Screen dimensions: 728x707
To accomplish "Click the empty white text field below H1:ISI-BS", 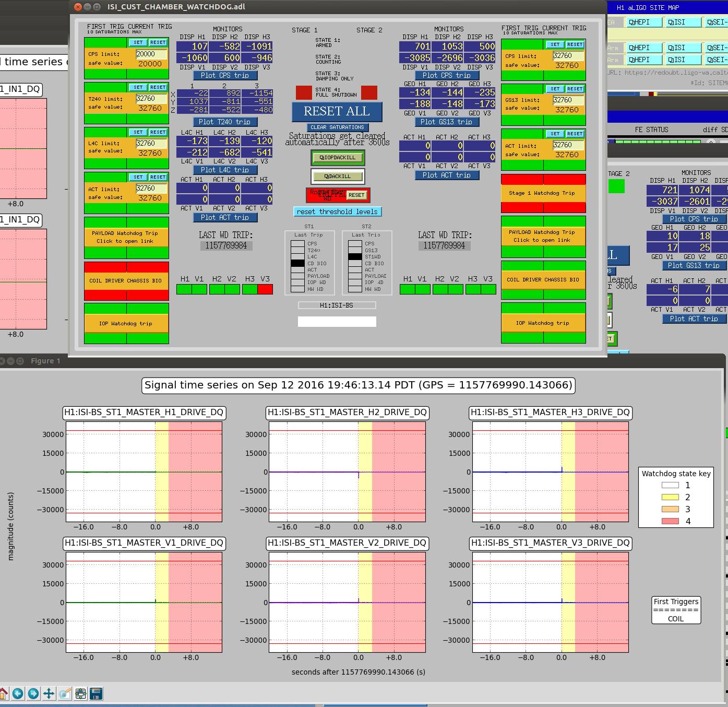I will (x=337, y=322).
